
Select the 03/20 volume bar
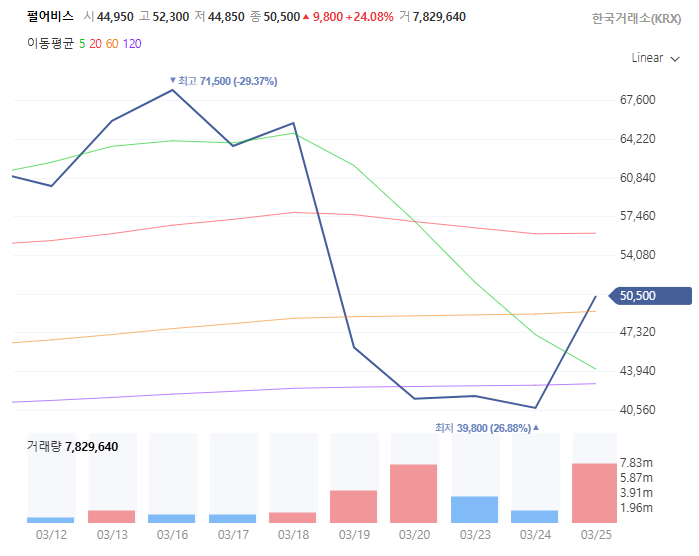coord(414,493)
